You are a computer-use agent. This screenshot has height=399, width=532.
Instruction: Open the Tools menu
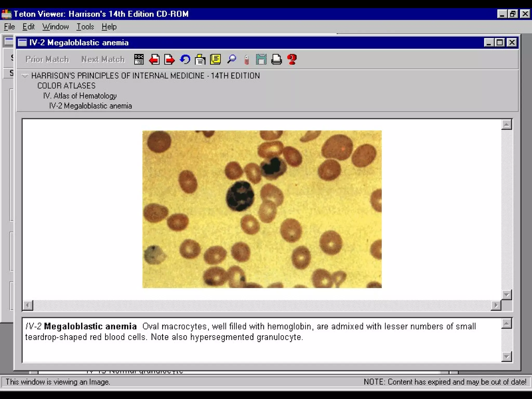pyautogui.click(x=85, y=27)
